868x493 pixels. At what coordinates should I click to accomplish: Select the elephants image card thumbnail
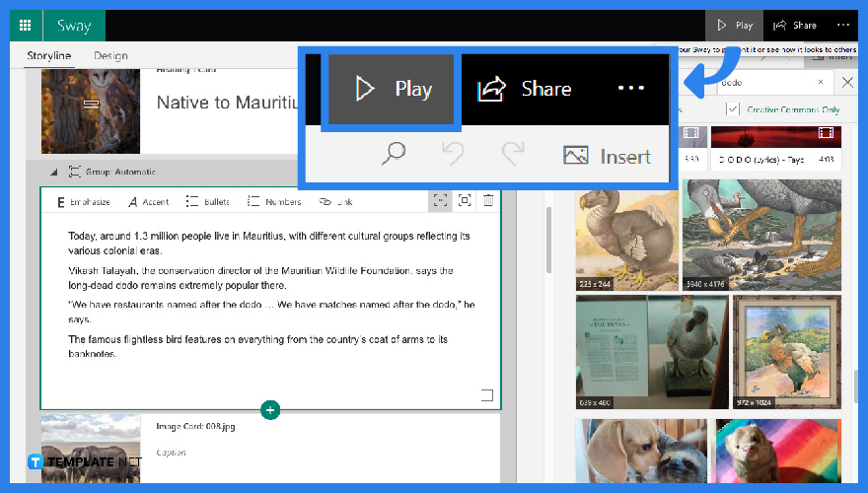[x=91, y=449]
